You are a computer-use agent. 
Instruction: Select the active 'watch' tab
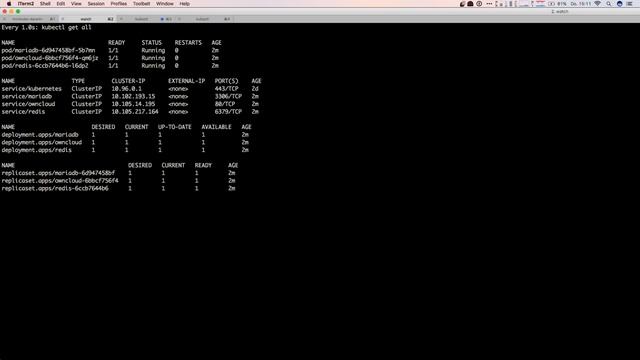[x=89, y=19]
